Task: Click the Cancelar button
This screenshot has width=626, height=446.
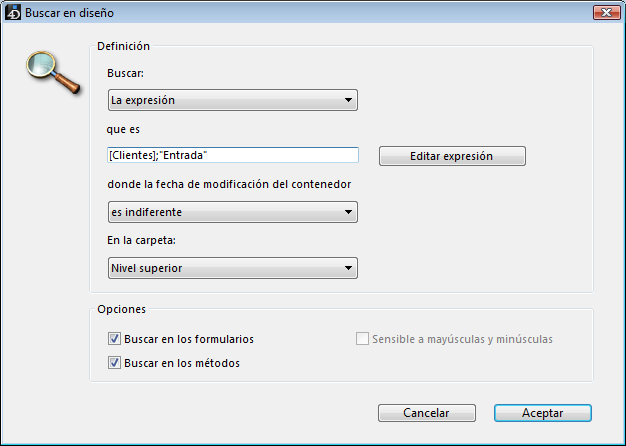Action: (x=426, y=413)
